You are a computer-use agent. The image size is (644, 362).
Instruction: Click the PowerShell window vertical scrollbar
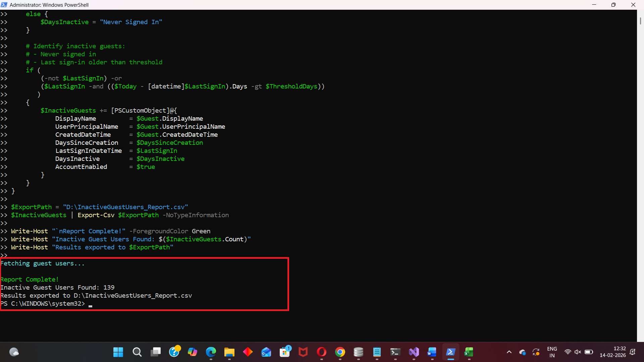(640, 21)
